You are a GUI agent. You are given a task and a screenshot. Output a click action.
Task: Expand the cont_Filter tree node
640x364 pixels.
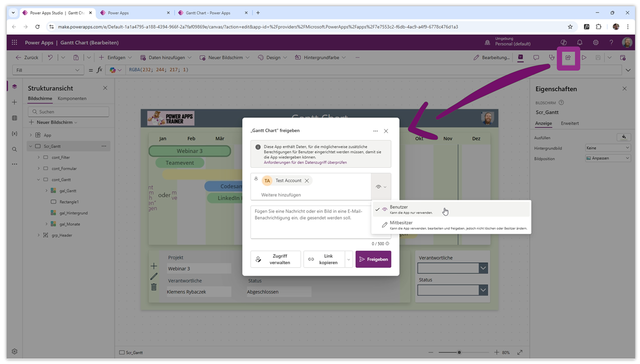[38, 157]
